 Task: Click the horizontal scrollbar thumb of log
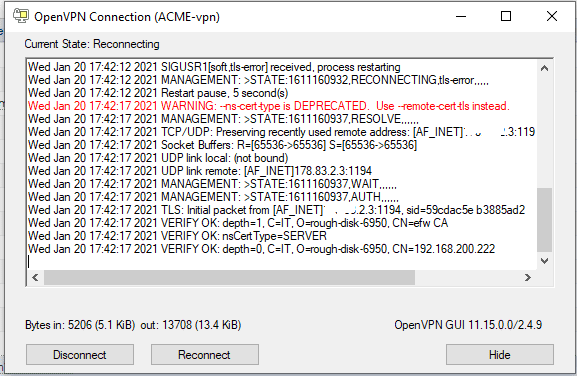229,277
